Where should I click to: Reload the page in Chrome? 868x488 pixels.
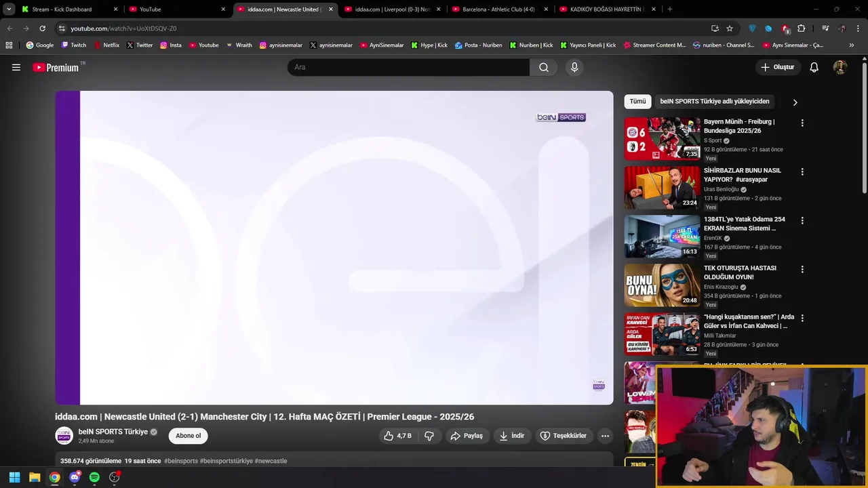pyautogui.click(x=42, y=28)
